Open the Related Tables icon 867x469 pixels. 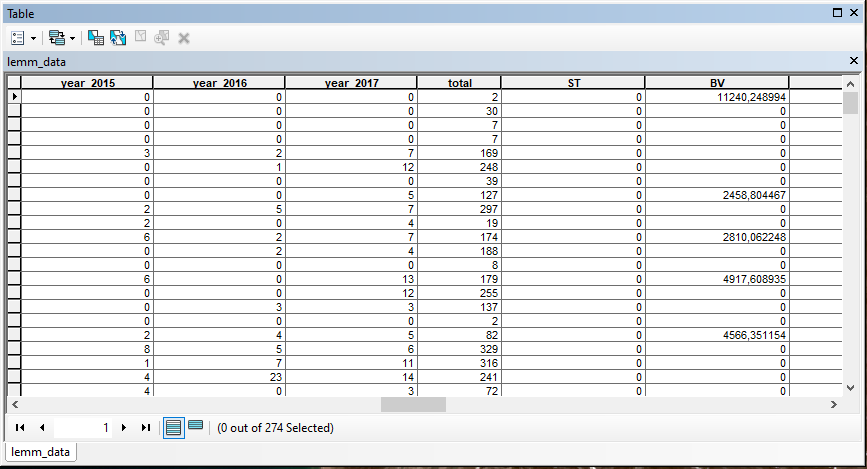coord(56,38)
